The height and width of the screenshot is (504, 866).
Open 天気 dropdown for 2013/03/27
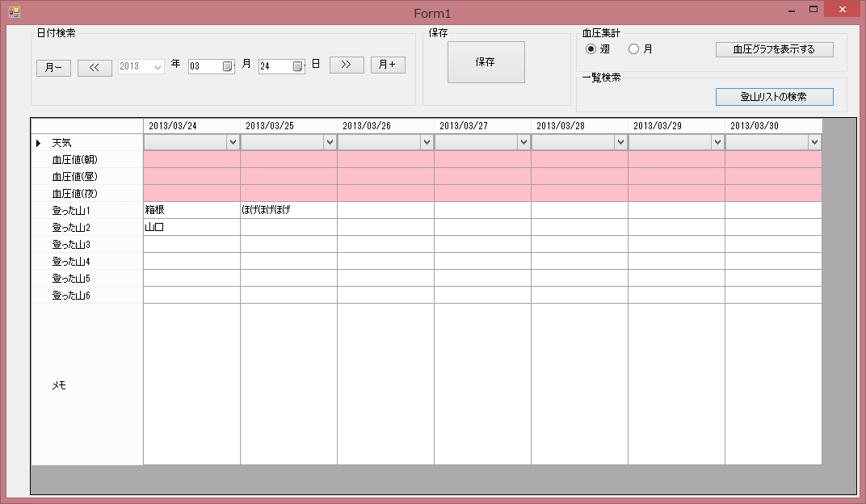(x=523, y=142)
